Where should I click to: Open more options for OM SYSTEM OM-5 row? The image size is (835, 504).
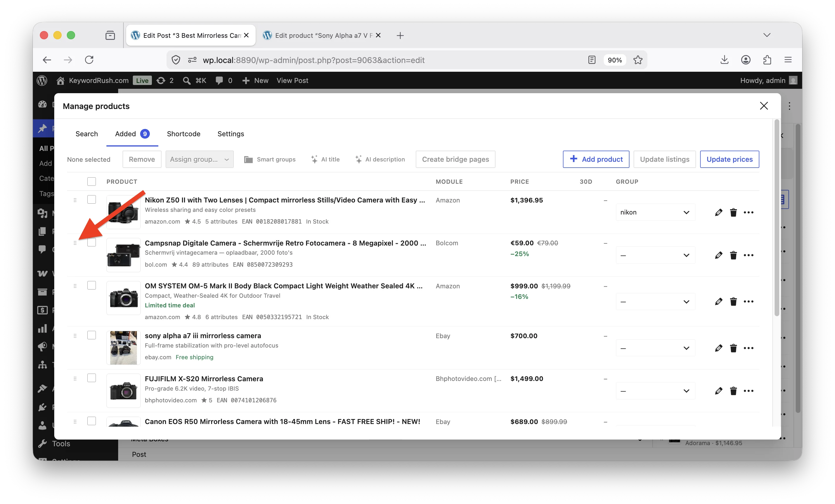pos(749,302)
